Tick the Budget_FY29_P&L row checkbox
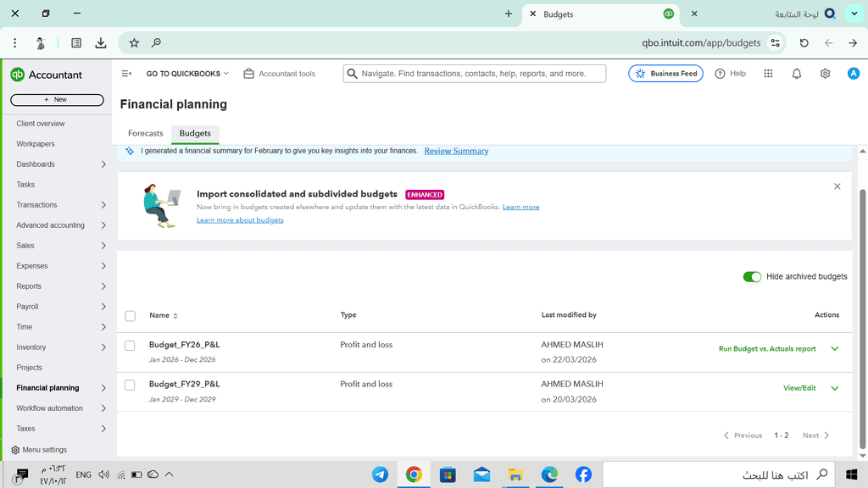Image resolution: width=868 pixels, height=488 pixels. [130, 385]
